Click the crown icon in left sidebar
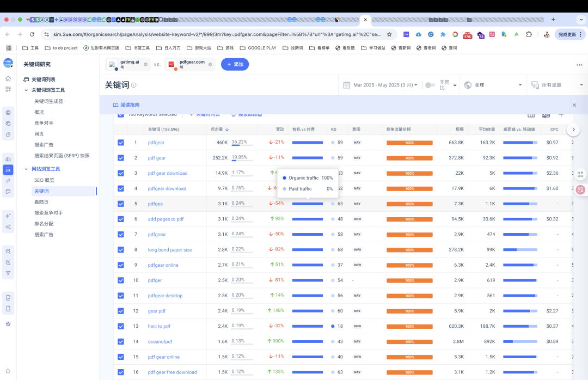588x380 pixels. [x=8, y=324]
